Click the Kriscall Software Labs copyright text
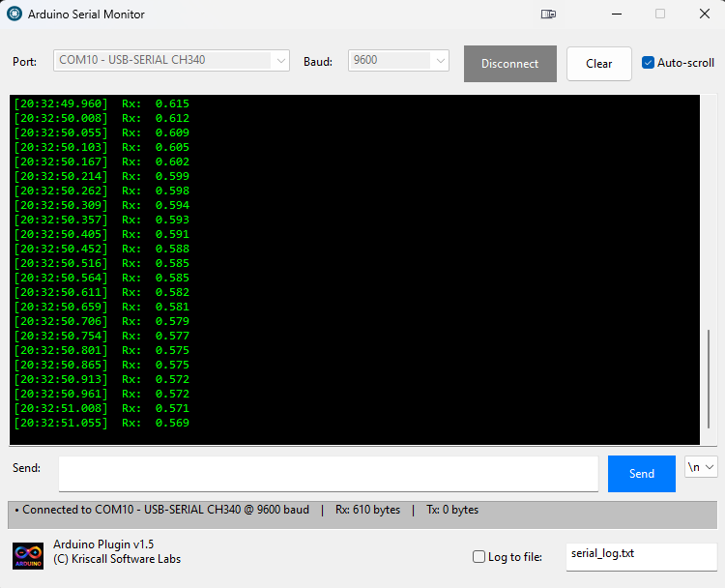This screenshot has height=588, width=725. coord(117,559)
